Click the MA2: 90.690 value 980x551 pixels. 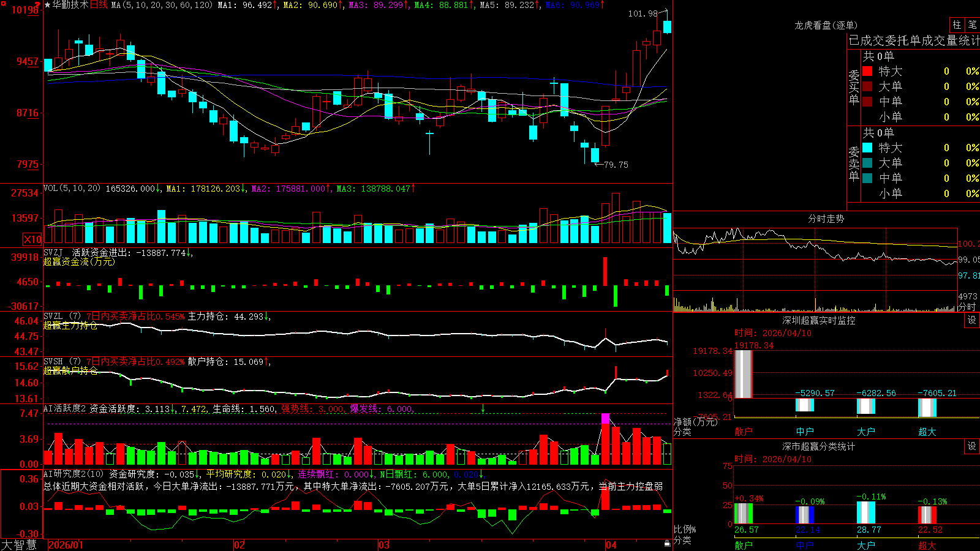[x=311, y=5]
